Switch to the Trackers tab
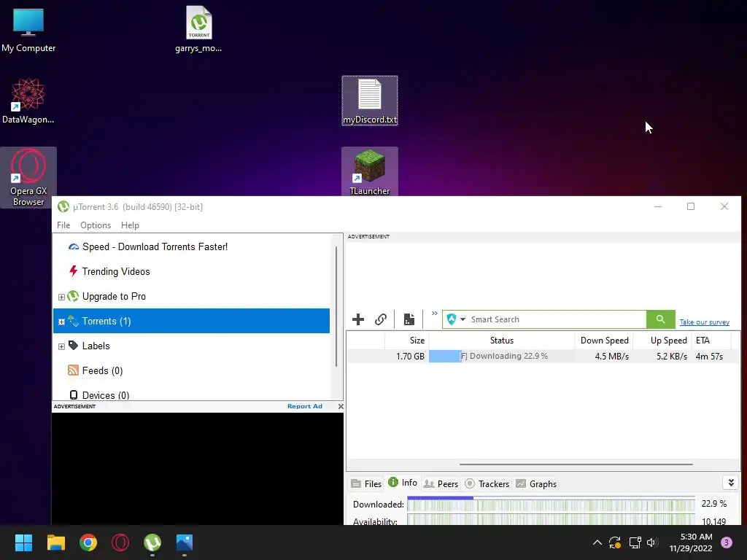 [487, 484]
